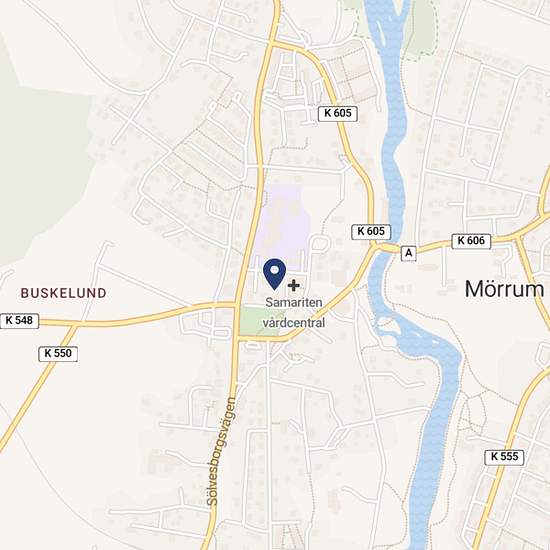550x550 pixels.
Task: Select the BUSKELUND area label
Action: point(63,293)
